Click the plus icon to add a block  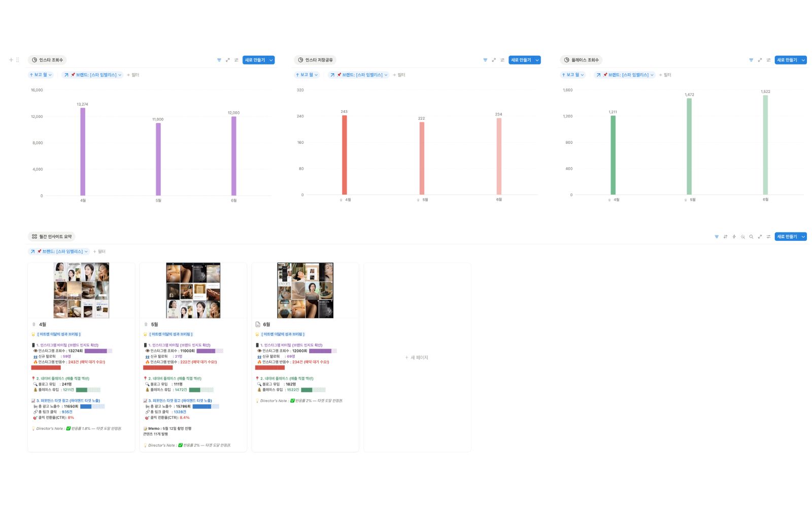(x=11, y=60)
